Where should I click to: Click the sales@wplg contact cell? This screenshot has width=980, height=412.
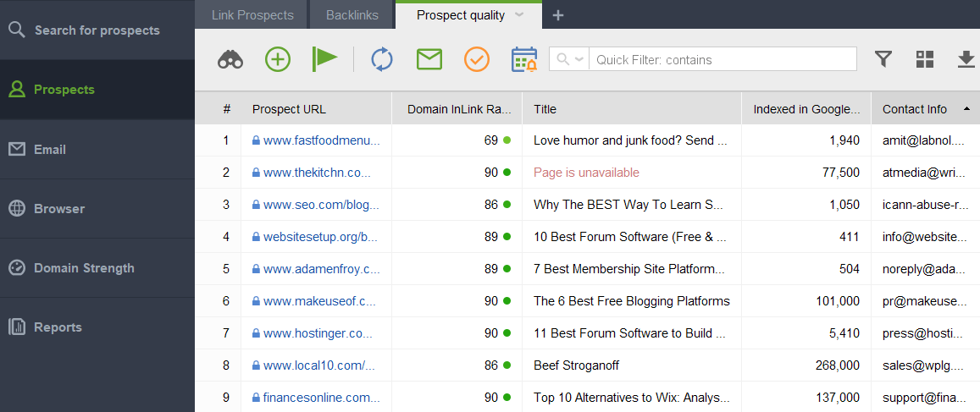tap(926, 365)
